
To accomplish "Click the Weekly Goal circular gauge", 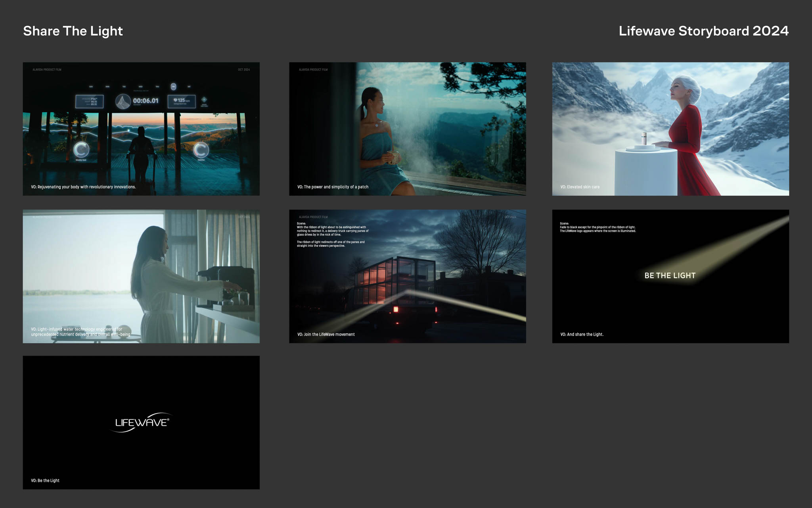I will pyautogui.click(x=81, y=150).
